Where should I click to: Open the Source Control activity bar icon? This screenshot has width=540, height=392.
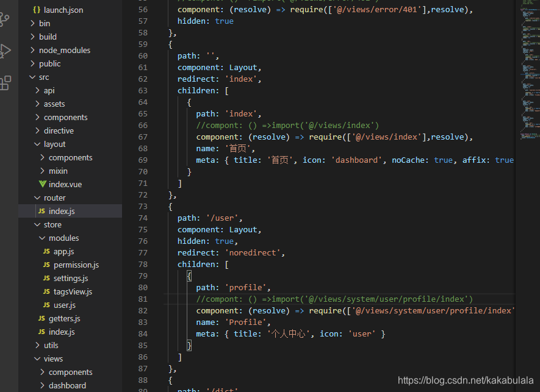click(4, 20)
